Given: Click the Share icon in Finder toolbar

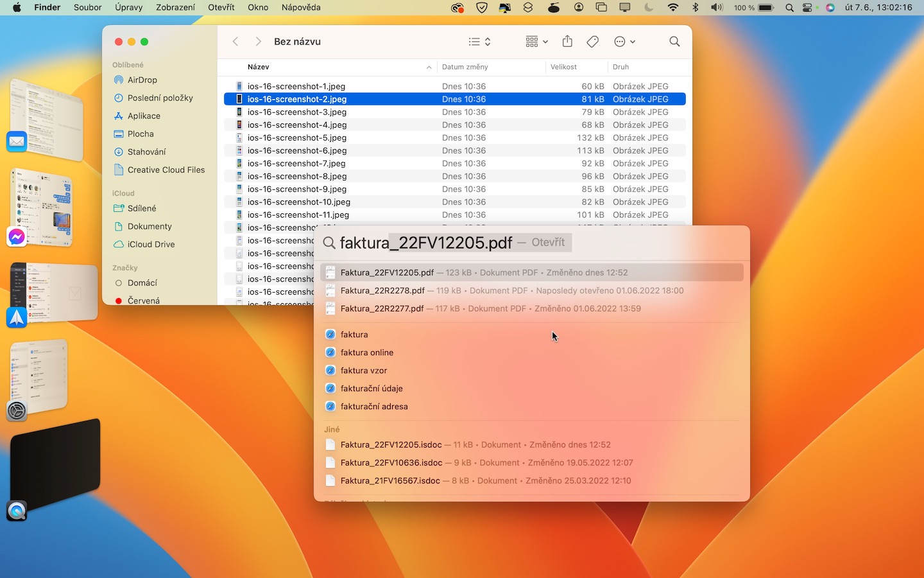Looking at the screenshot, I should pyautogui.click(x=567, y=42).
